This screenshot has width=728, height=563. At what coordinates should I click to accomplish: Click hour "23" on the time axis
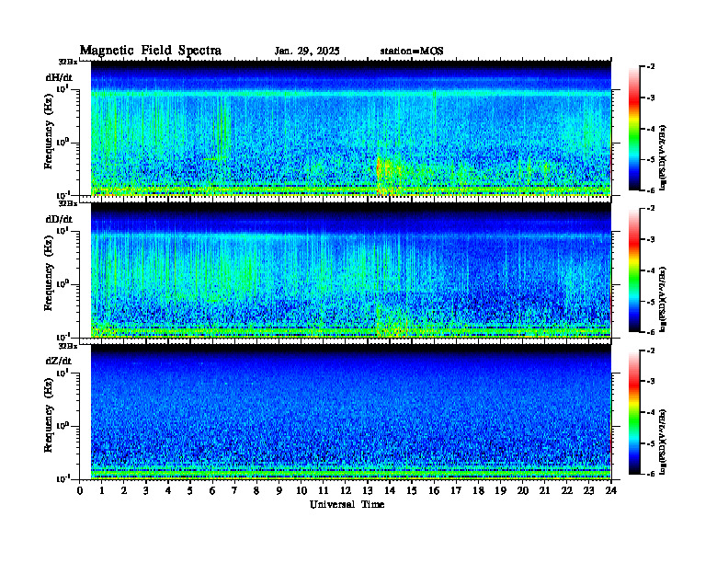click(589, 491)
